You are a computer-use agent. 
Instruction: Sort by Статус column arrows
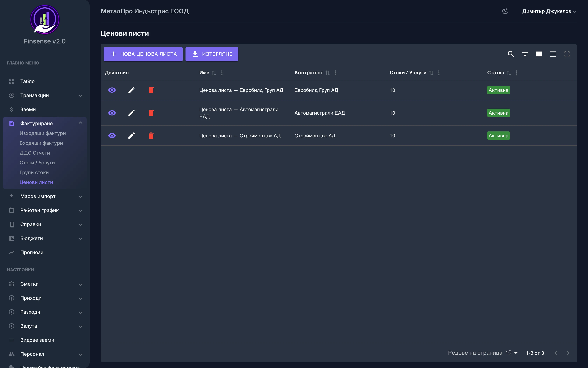tap(509, 73)
